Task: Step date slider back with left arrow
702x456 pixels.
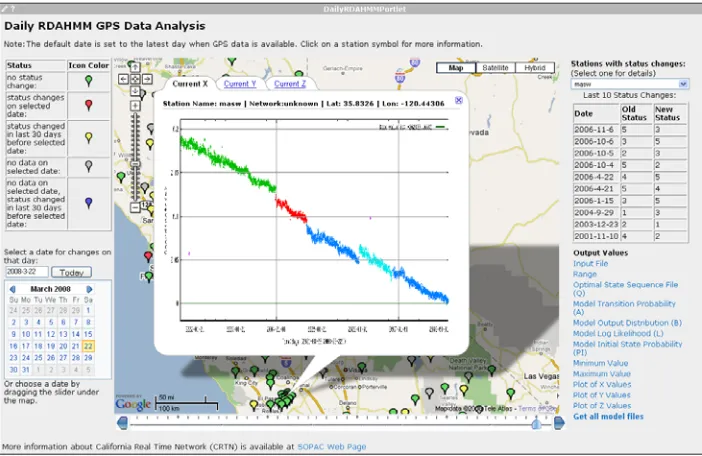Action: coord(122,422)
